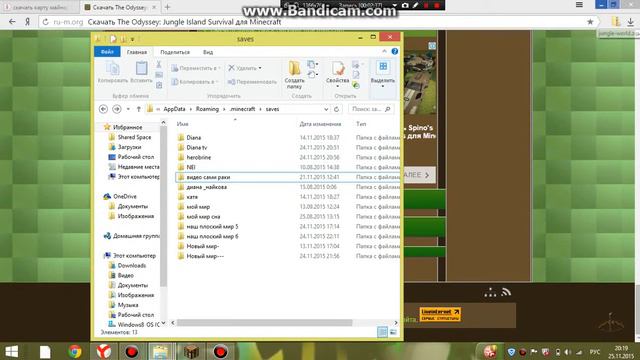The width and height of the screenshot is (640, 360).
Task: Switch to large icons view in status bar
Action: (393, 332)
